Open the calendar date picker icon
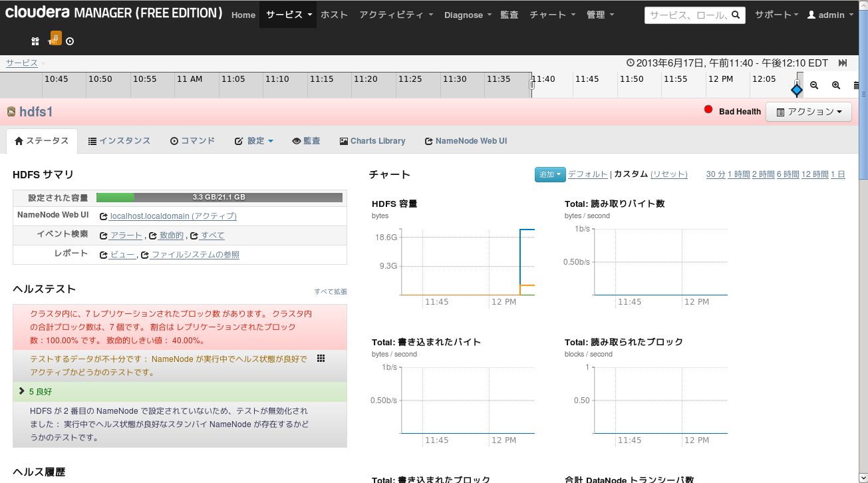The height and width of the screenshot is (483, 868). [x=856, y=86]
